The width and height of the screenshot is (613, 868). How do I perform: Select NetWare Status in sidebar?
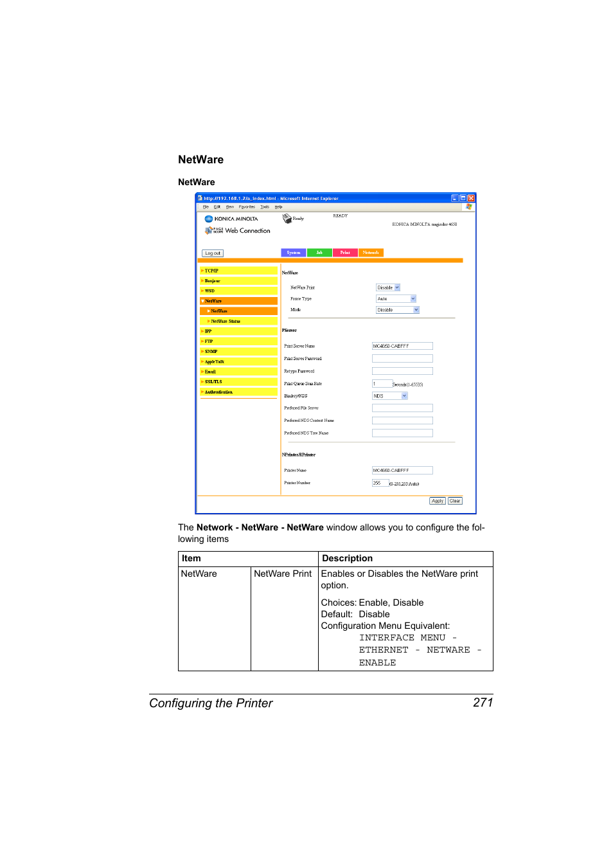coord(239,321)
